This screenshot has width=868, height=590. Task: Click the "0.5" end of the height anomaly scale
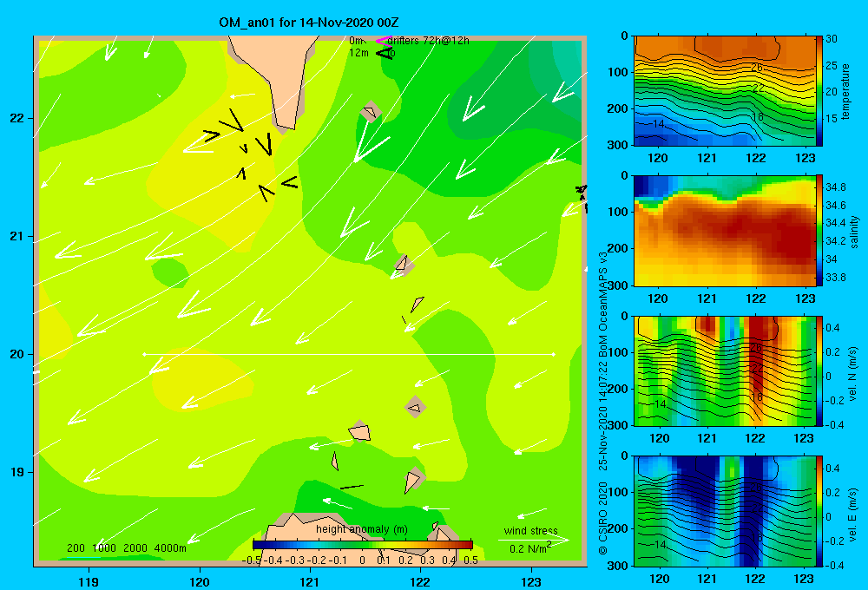(x=471, y=560)
